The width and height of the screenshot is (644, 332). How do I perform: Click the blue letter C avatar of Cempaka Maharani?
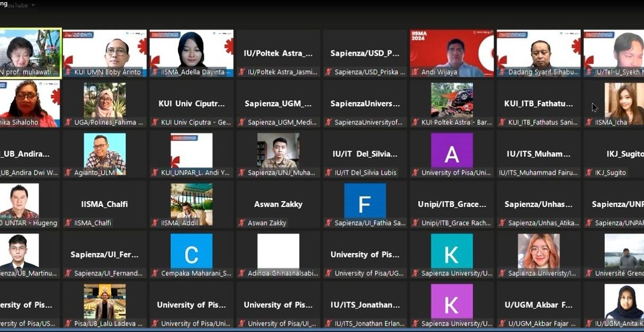(x=191, y=251)
